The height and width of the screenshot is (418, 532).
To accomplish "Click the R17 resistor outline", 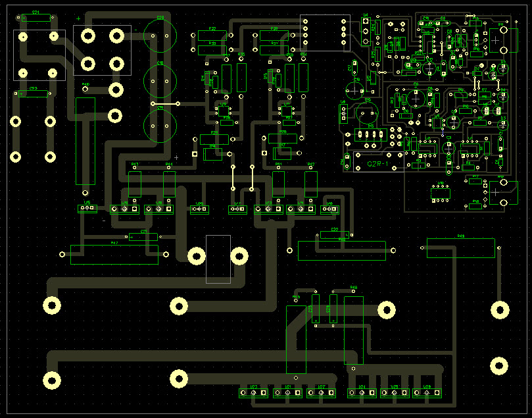I will [x=475, y=181].
